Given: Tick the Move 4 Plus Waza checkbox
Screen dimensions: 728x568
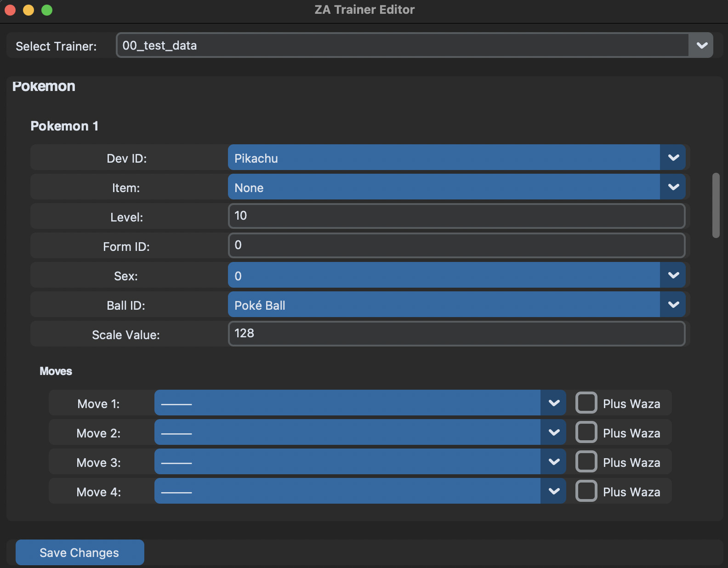Looking at the screenshot, I should [586, 491].
